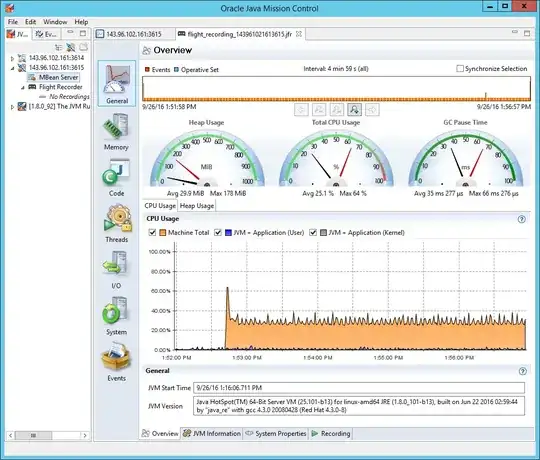Click the Machine Total orange color swatch
540x460 pixels.
tap(163, 233)
